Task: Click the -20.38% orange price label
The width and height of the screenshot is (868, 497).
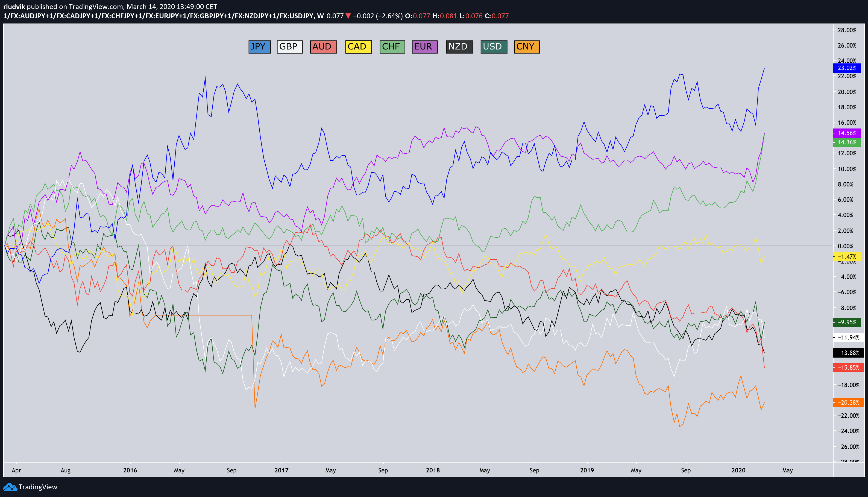Action: pos(849,403)
